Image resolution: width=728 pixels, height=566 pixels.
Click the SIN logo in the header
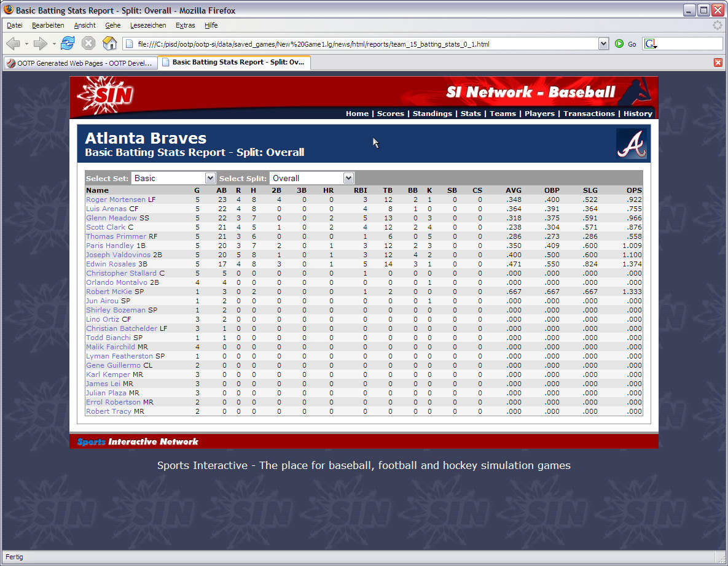(106, 95)
